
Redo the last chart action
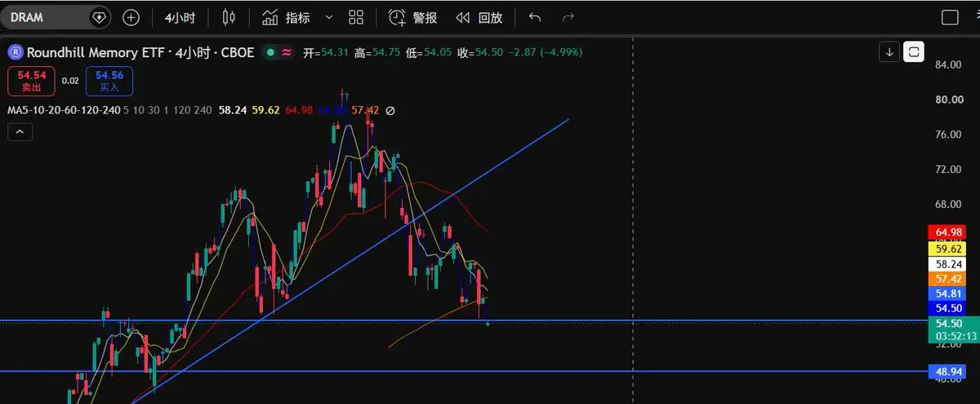coord(568,17)
